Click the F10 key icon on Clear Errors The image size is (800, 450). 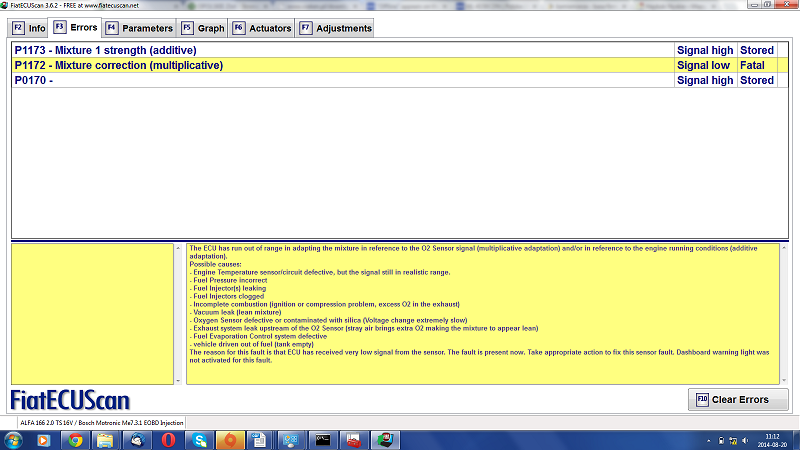(x=702, y=399)
